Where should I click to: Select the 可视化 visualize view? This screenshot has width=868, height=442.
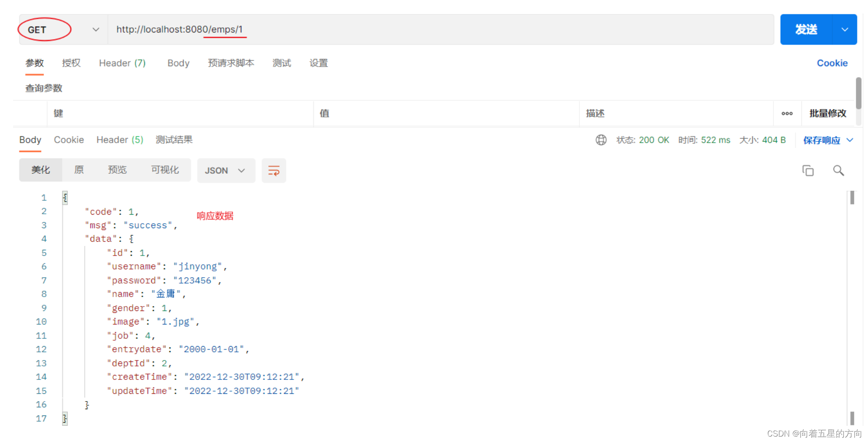pyautogui.click(x=165, y=170)
